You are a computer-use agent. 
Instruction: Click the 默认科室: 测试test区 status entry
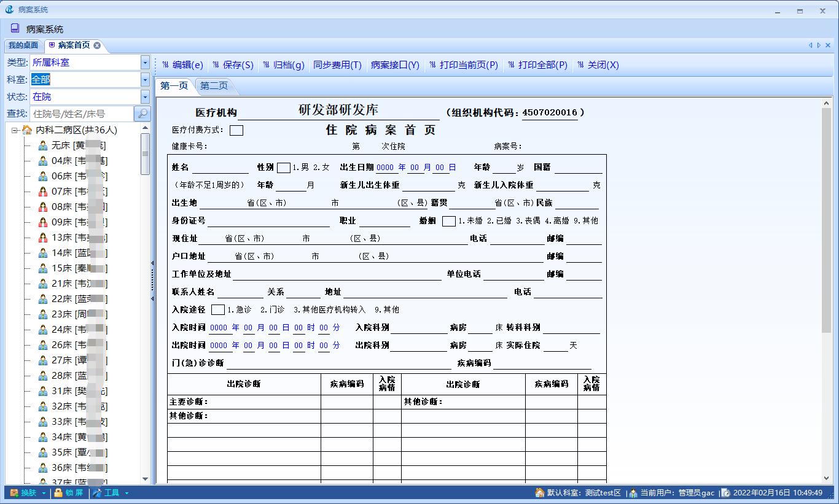(x=579, y=493)
